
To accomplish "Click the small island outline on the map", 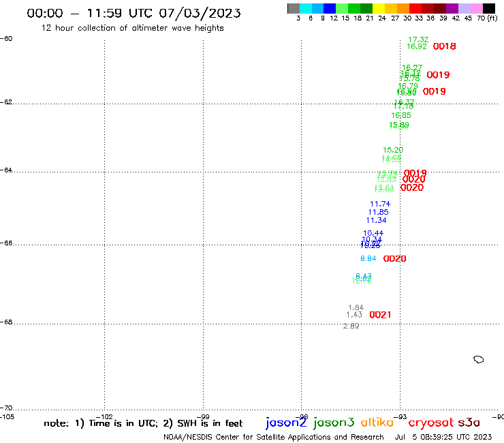I will pos(479,359).
